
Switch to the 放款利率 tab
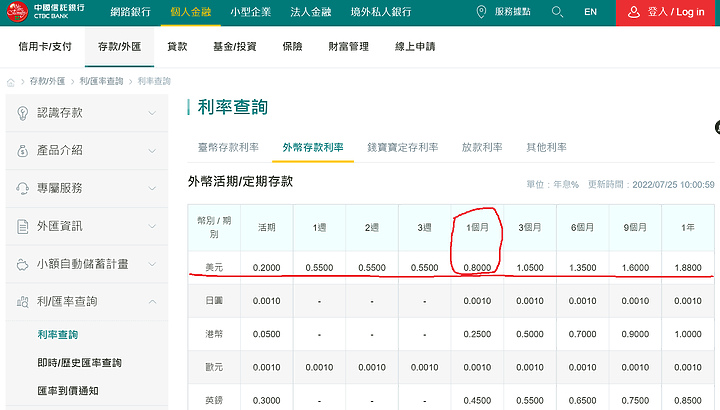click(x=482, y=147)
